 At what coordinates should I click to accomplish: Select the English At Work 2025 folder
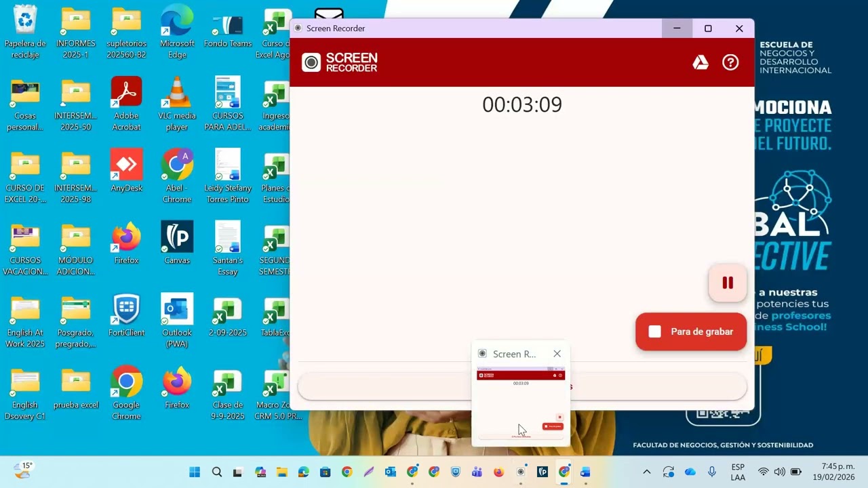pos(25,322)
